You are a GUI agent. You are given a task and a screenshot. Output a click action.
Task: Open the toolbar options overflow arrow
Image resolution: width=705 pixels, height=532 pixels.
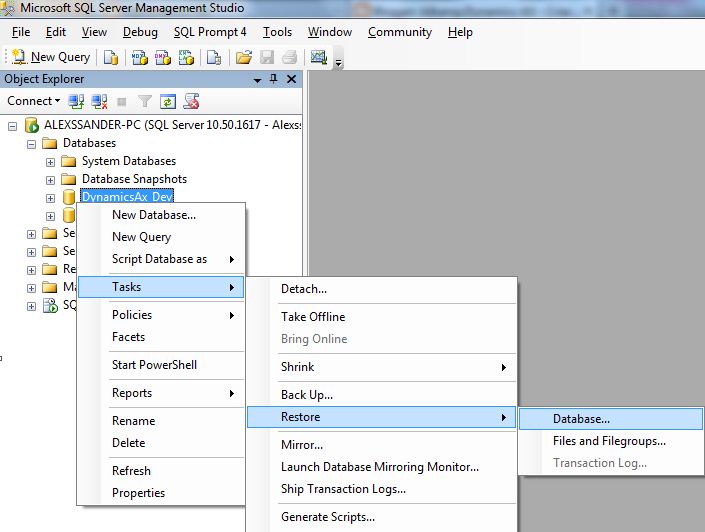(339, 63)
